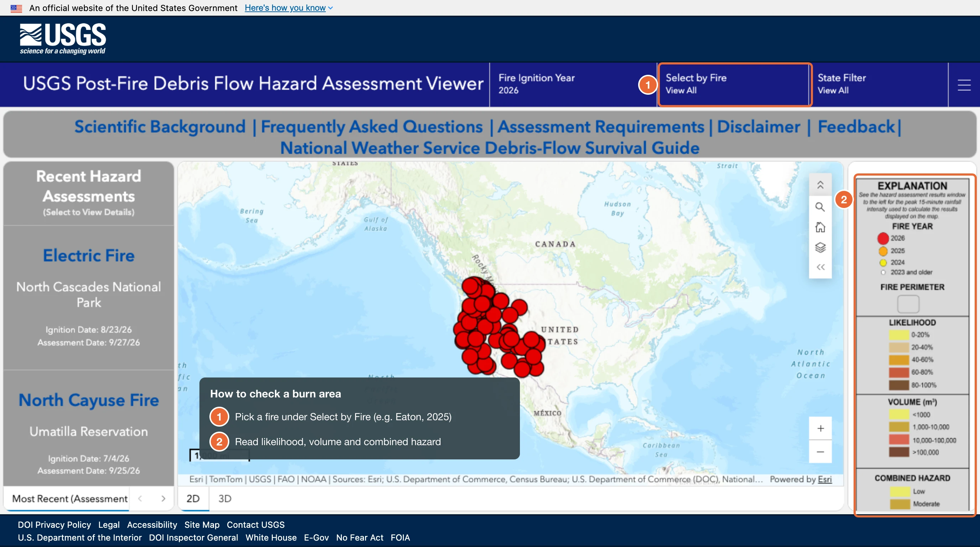980x547 pixels.
Task: Open Scientific Background link
Action: pyautogui.click(x=160, y=127)
